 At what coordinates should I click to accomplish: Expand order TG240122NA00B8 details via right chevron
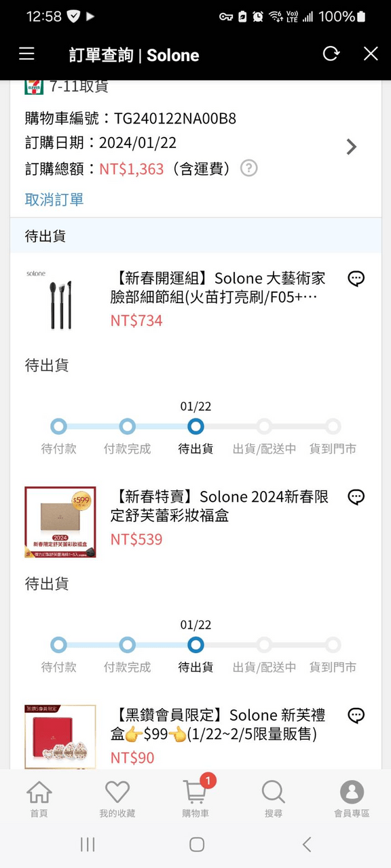pos(351,146)
